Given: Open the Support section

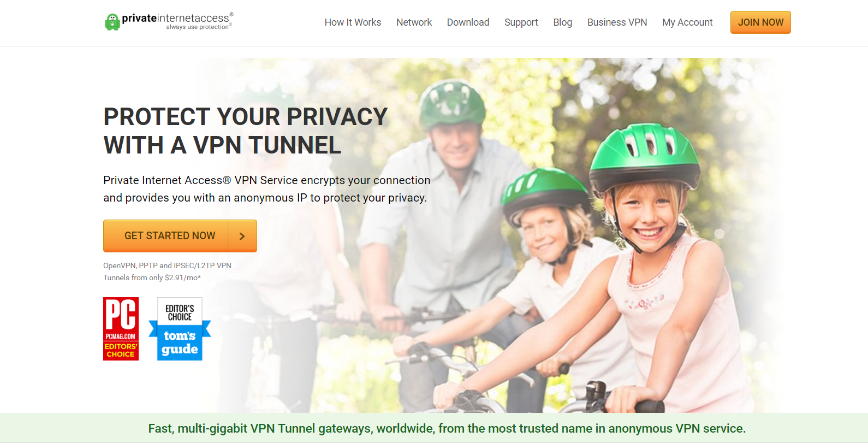Looking at the screenshot, I should coord(521,22).
